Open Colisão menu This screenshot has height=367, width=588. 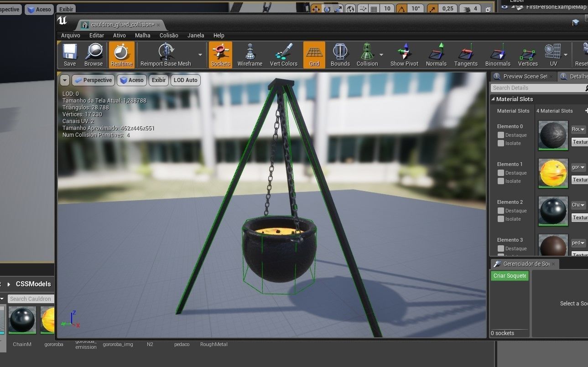point(169,35)
